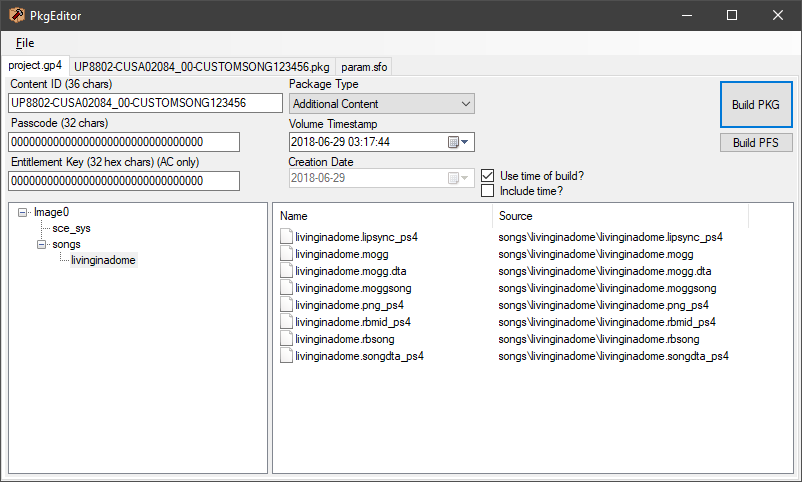Click source path ending livinginadome.png_ps4
The width and height of the screenshot is (802, 482).
click(604, 305)
